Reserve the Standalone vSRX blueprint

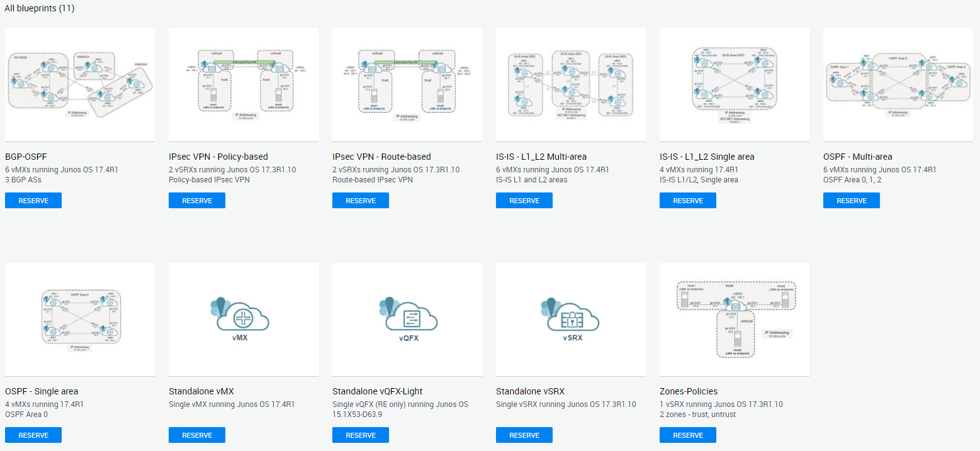click(x=524, y=435)
